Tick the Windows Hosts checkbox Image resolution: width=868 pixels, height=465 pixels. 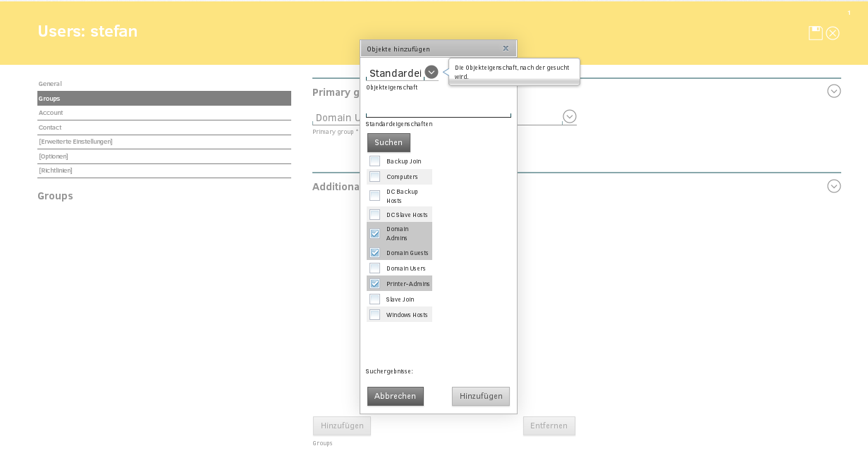[374, 315]
